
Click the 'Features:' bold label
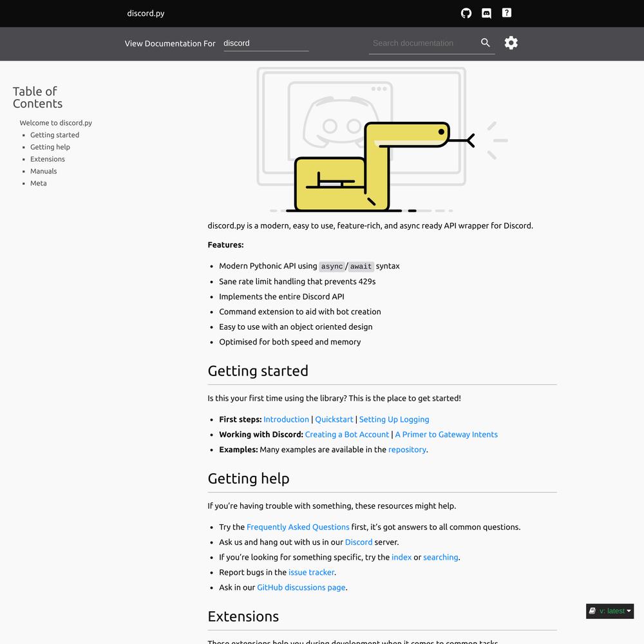[225, 245]
